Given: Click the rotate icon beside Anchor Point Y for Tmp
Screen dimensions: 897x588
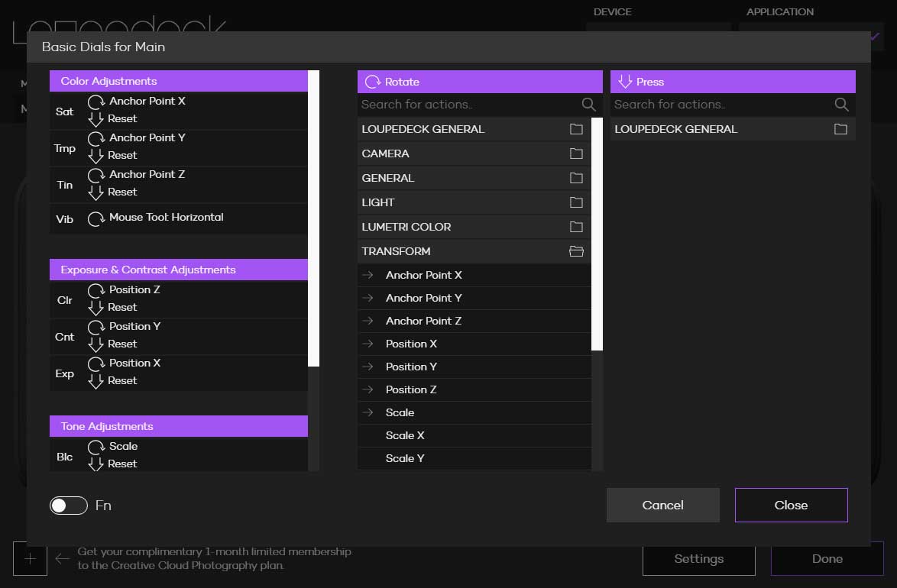Looking at the screenshot, I should pos(96,138).
